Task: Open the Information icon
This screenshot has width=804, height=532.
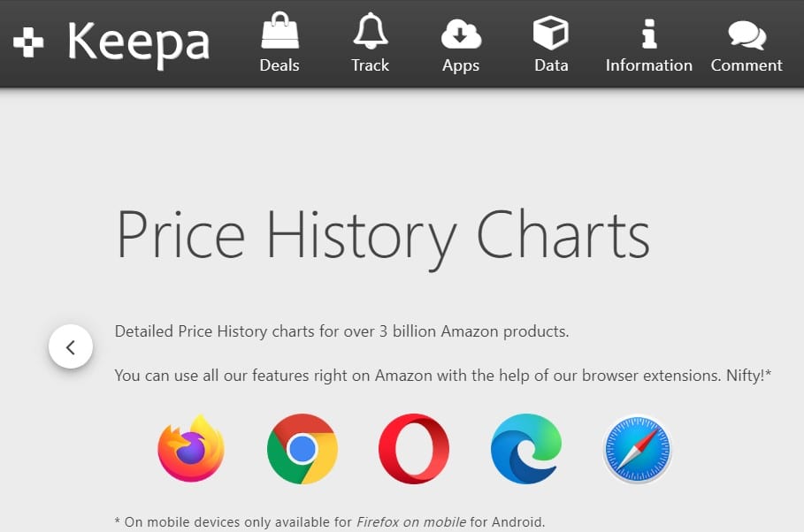Action: 649,34
